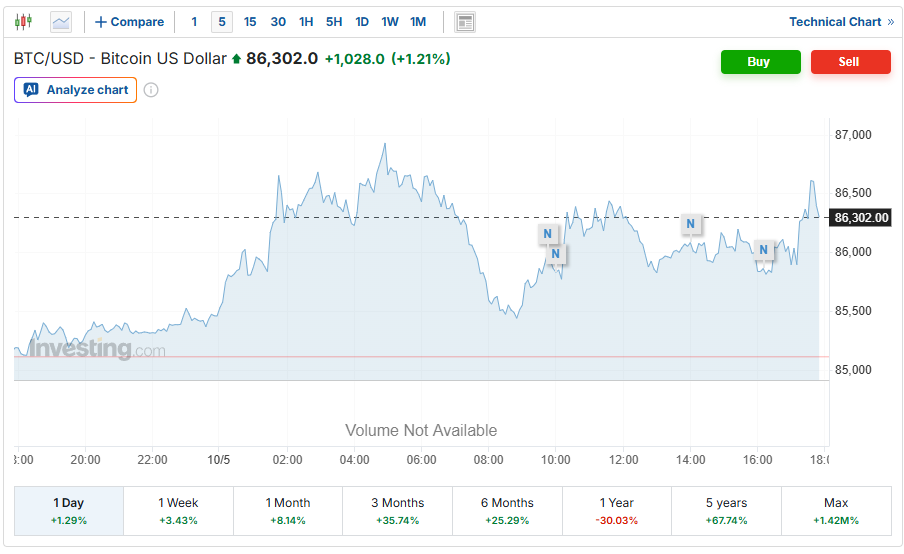Image resolution: width=904 pixels, height=554 pixels.
Task: Select the 1W interval
Action: 390,22
